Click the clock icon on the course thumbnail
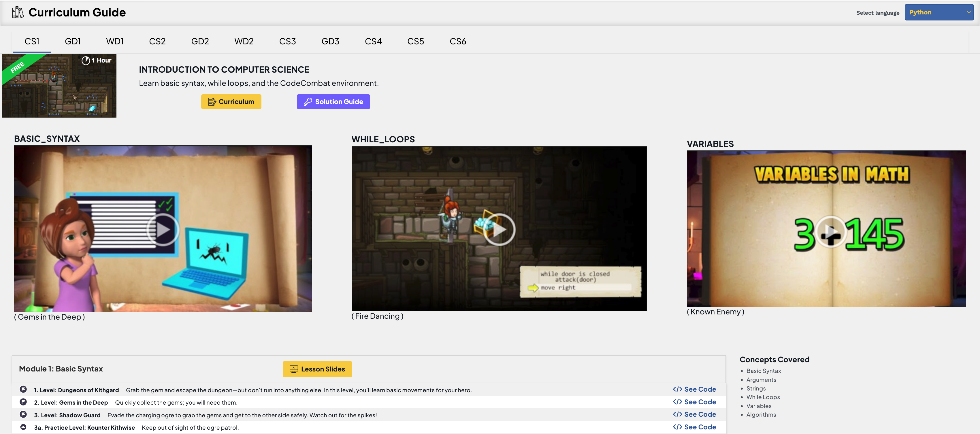Image resolution: width=980 pixels, height=434 pixels. tap(86, 61)
